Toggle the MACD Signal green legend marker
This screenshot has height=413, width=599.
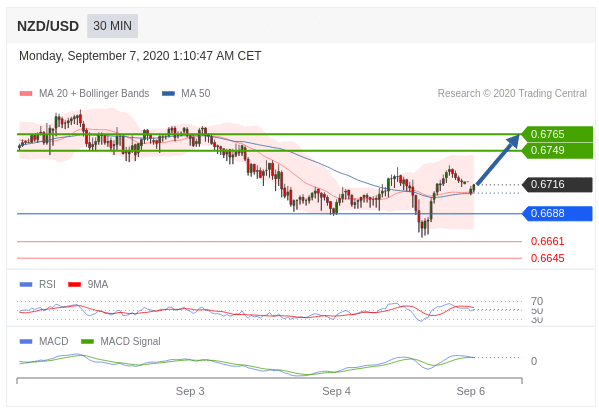[x=87, y=342]
